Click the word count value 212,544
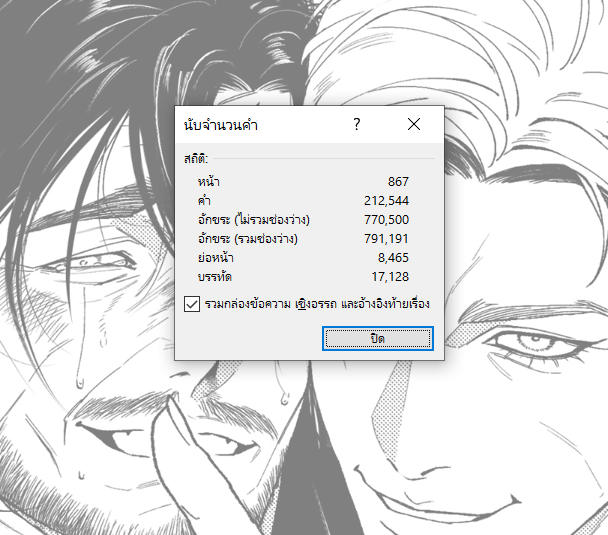 click(x=386, y=201)
